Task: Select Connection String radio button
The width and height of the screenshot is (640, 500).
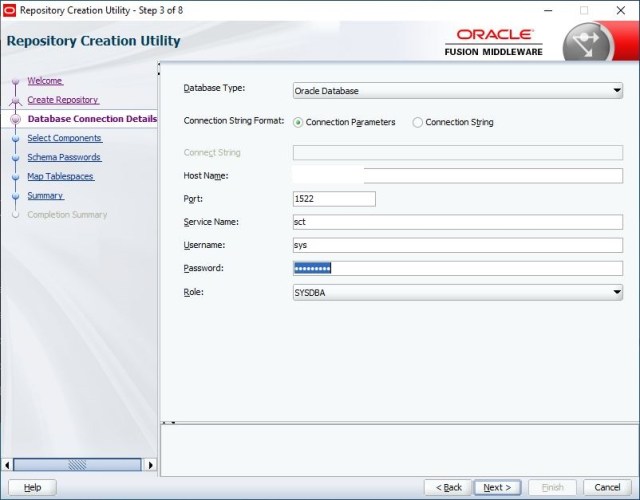Action: 417,122
